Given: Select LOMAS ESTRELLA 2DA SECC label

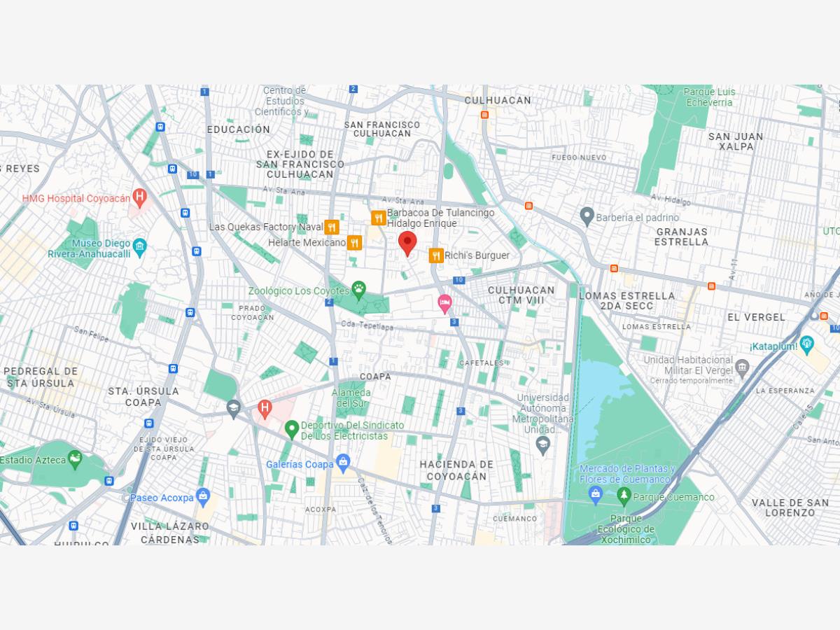Looking at the screenshot, I should pos(626,301).
